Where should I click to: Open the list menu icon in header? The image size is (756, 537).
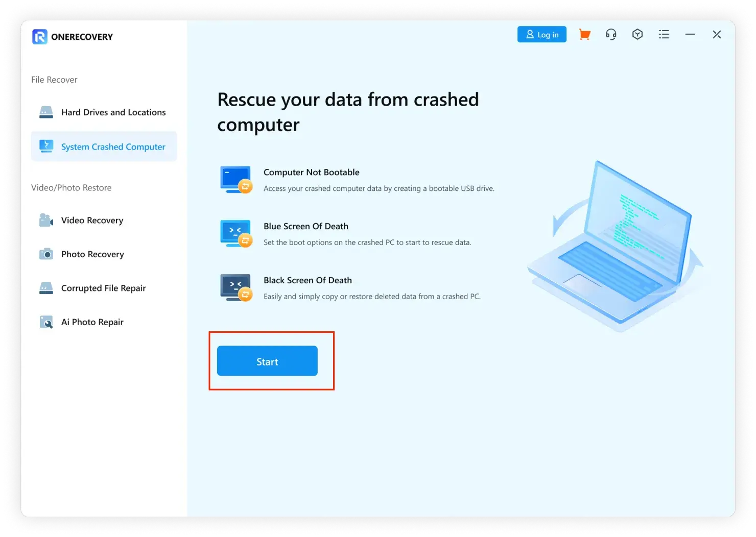click(664, 35)
